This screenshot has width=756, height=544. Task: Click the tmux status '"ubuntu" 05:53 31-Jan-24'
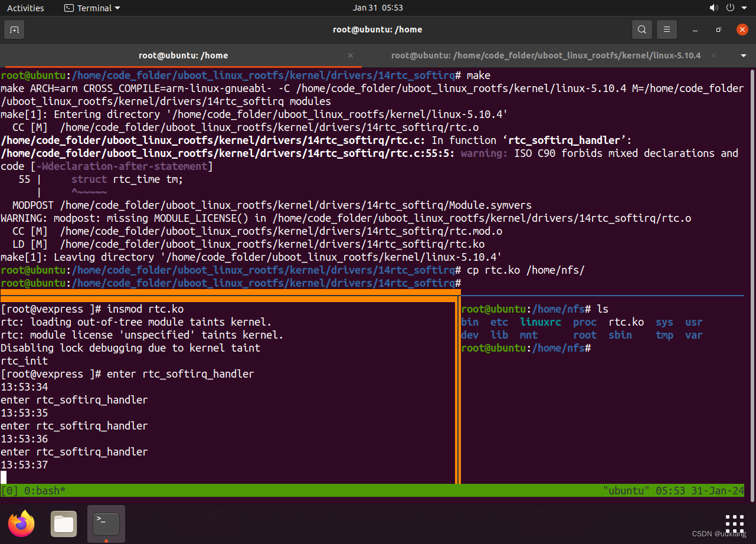click(x=673, y=490)
